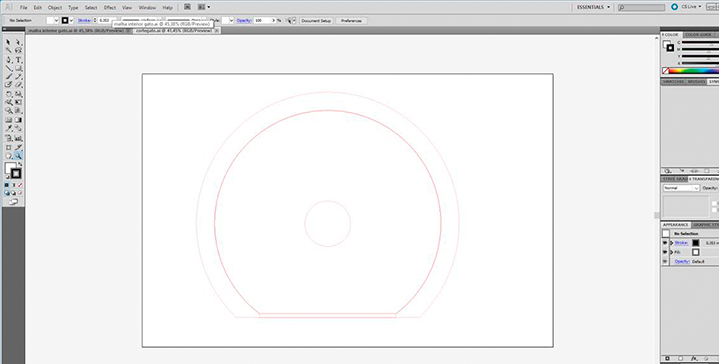Viewport: 719px width, 364px height.
Task: Select the Rectangle tool
Action: 18,68
